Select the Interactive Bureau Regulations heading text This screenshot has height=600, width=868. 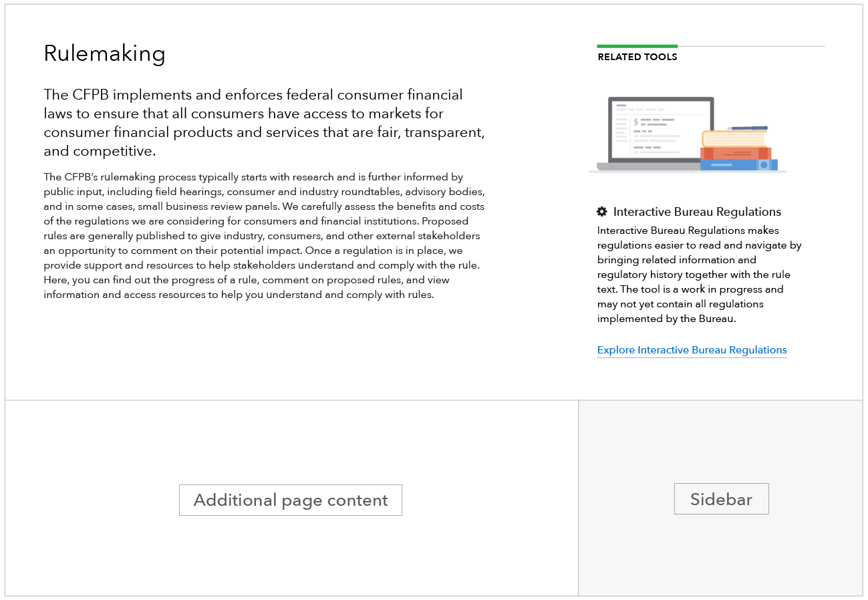tap(697, 212)
